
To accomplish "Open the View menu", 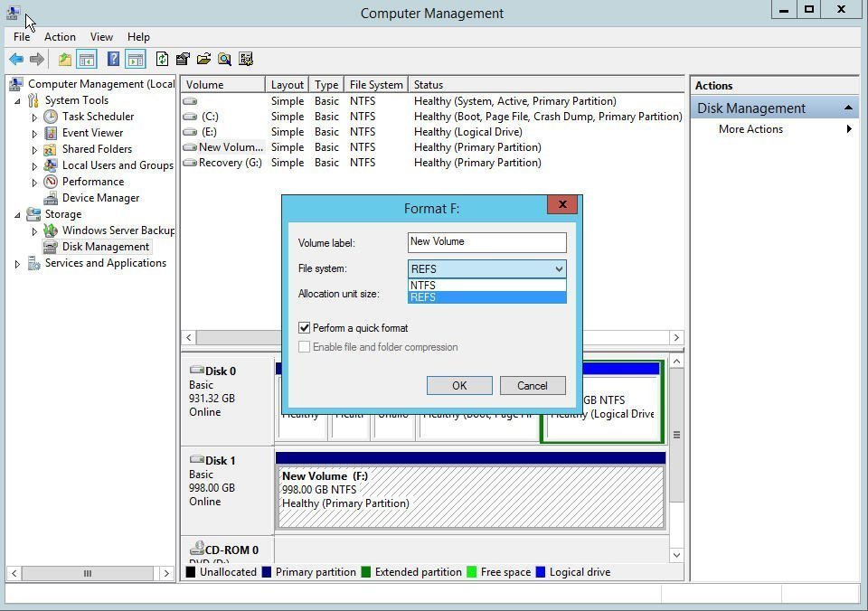I will (101, 36).
